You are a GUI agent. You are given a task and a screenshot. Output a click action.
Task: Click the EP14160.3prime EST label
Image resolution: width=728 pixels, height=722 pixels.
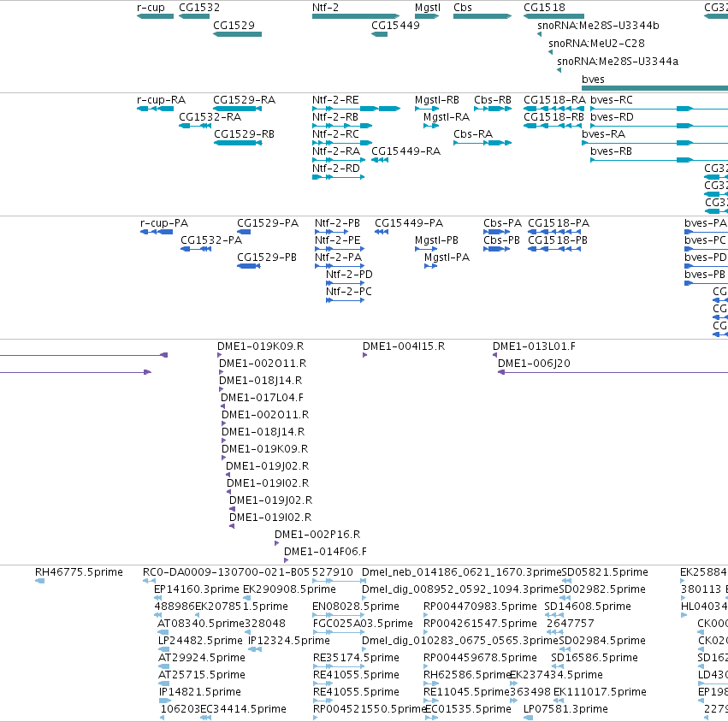tap(197, 589)
